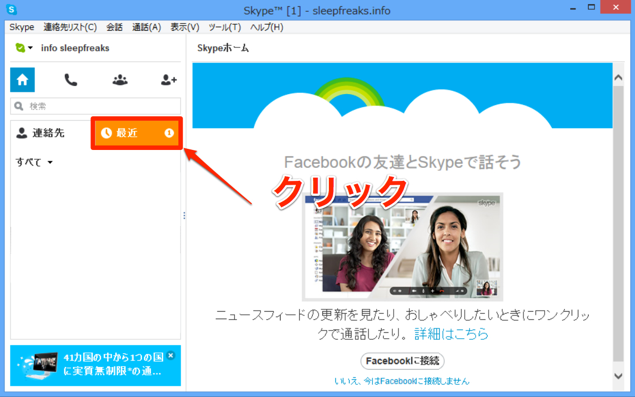The image size is (635, 397).
Task: Click the scrollbar up arrow
Action: (x=618, y=77)
